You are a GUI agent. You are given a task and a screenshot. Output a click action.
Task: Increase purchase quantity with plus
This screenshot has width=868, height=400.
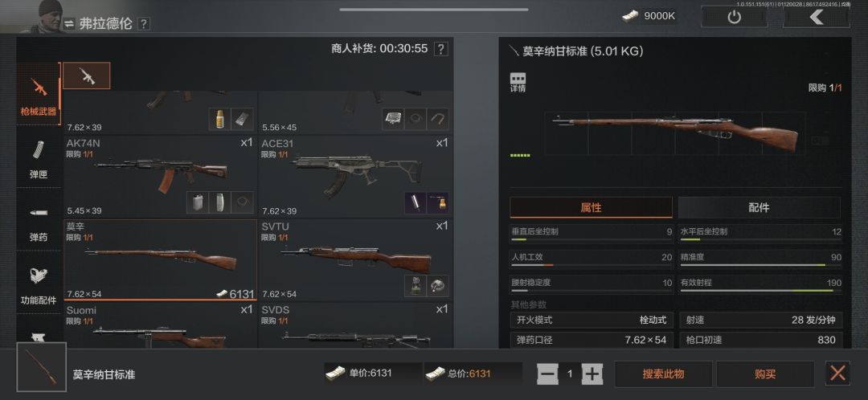(x=592, y=374)
